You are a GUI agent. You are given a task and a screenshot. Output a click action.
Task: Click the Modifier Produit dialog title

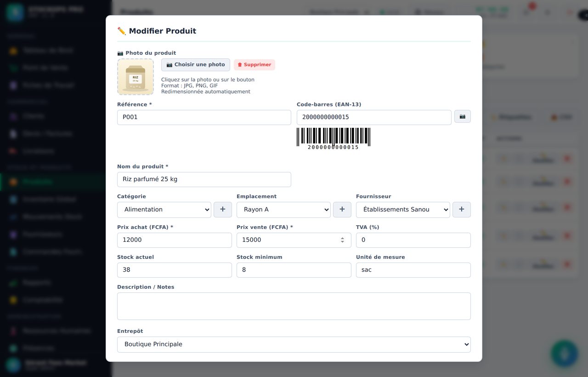[x=157, y=31]
